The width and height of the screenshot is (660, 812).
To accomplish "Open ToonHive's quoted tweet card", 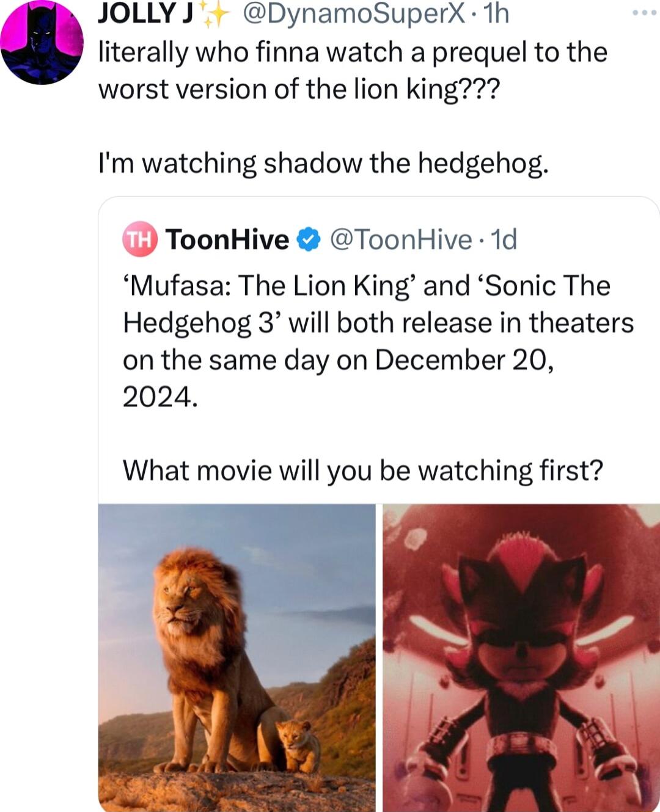I will click(x=367, y=428).
